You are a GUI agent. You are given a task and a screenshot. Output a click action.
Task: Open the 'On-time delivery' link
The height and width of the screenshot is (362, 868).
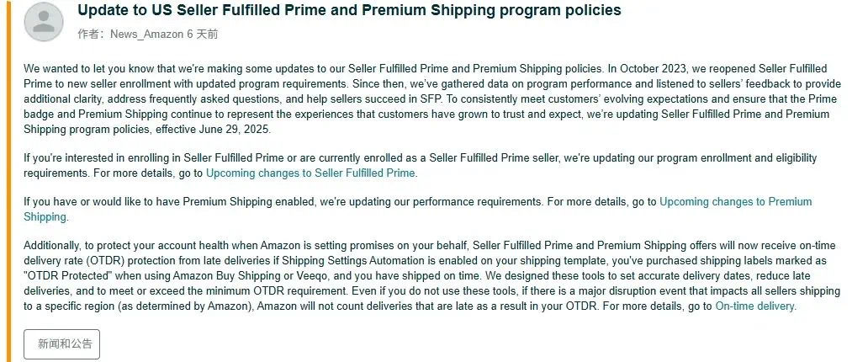pyautogui.click(x=755, y=306)
